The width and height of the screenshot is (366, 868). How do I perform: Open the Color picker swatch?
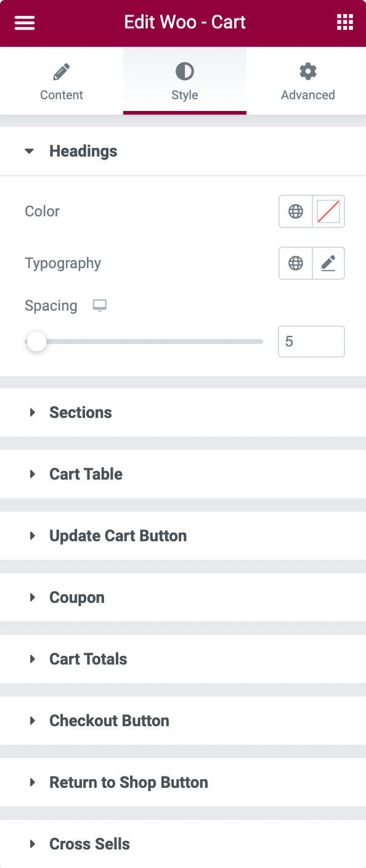click(x=328, y=211)
